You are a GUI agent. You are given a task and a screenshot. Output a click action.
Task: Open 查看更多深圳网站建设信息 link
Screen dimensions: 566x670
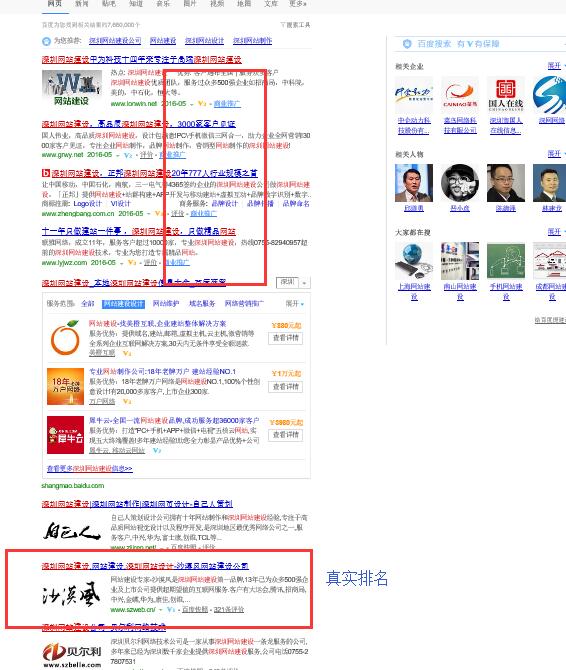90,469
